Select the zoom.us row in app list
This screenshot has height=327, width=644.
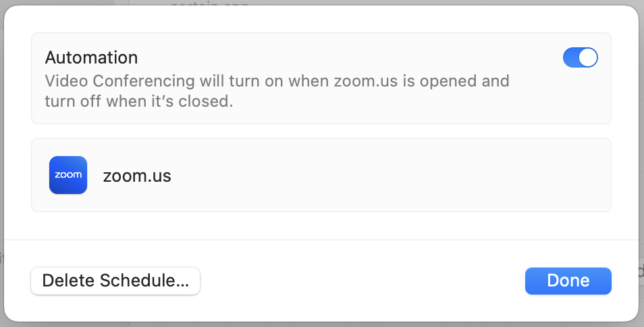click(321, 175)
